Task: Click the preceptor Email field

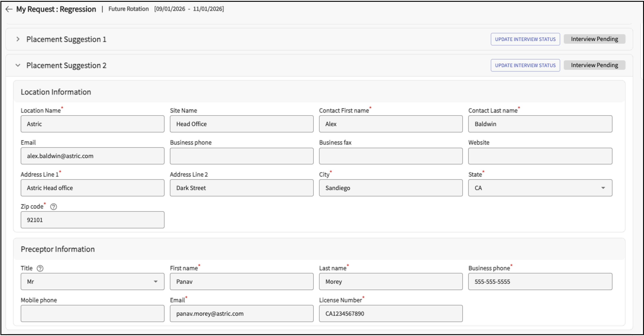Action: click(242, 313)
